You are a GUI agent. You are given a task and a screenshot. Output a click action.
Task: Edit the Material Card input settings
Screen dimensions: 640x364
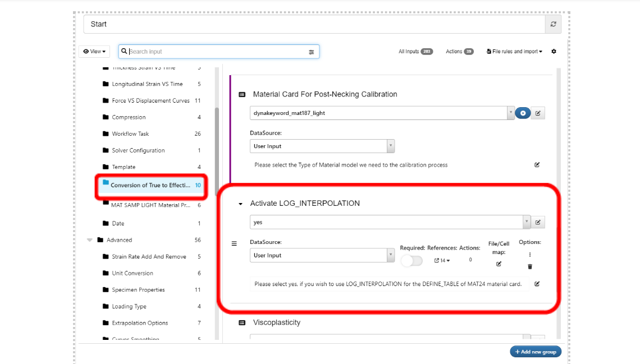[538, 113]
